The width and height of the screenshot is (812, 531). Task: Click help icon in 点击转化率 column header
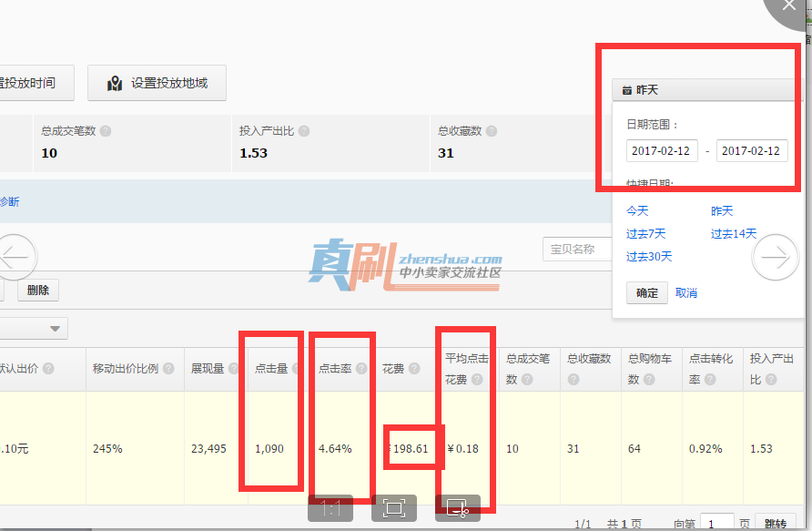coord(710,380)
